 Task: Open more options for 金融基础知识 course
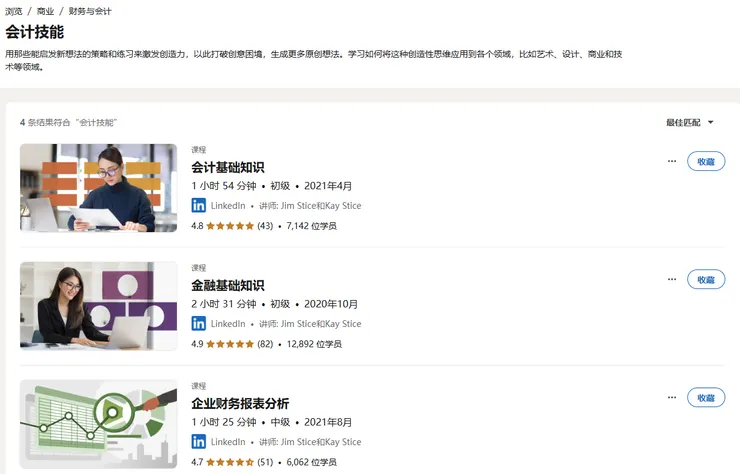point(671,279)
